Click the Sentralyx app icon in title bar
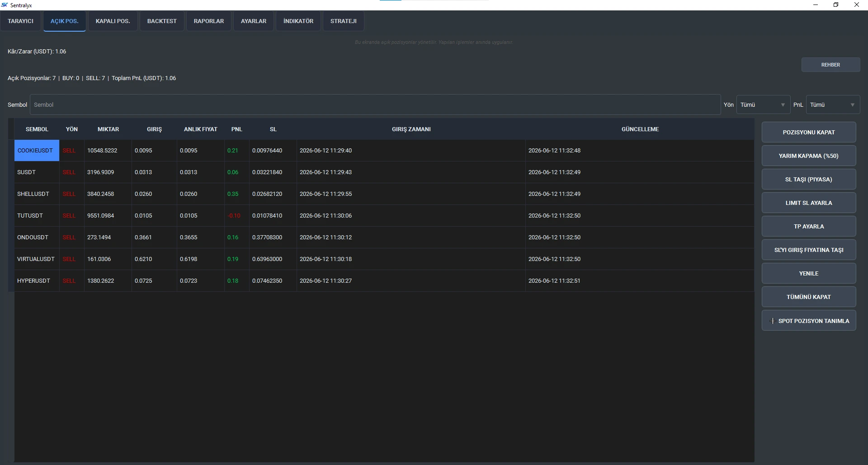The image size is (868, 465). coord(5,5)
